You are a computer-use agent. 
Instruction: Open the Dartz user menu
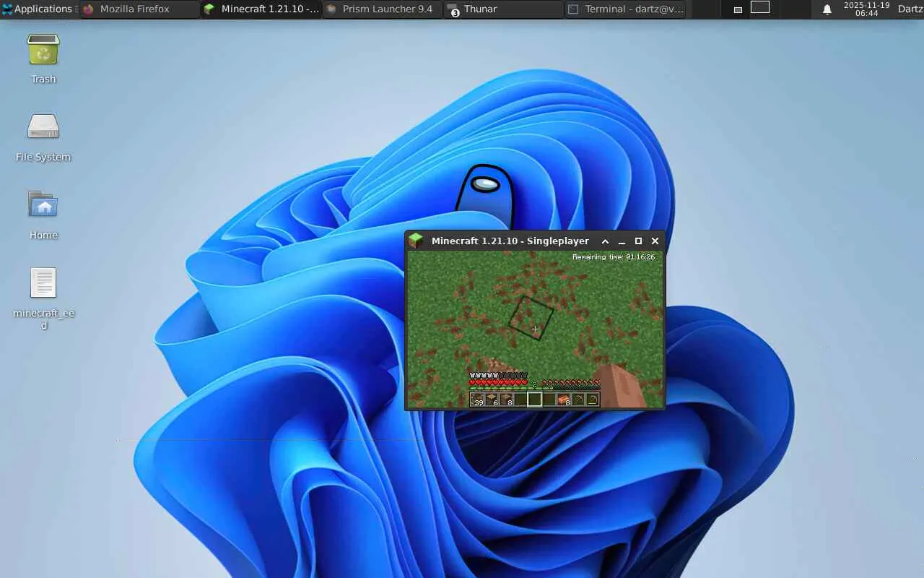point(910,9)
